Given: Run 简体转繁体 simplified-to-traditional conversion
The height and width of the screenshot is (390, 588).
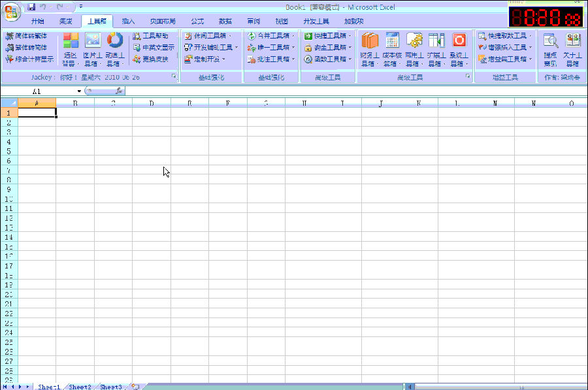Looking at the screenshot, I should coord(29,36).
